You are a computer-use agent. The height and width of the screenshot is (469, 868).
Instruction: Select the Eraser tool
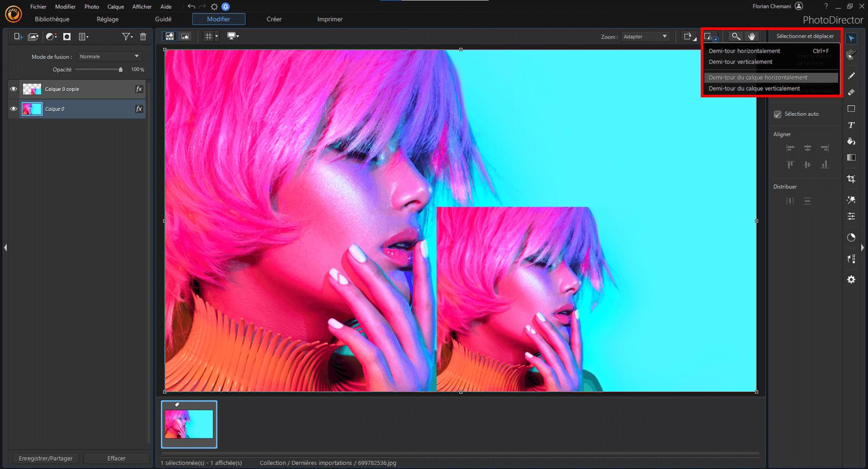coord(851,92)
